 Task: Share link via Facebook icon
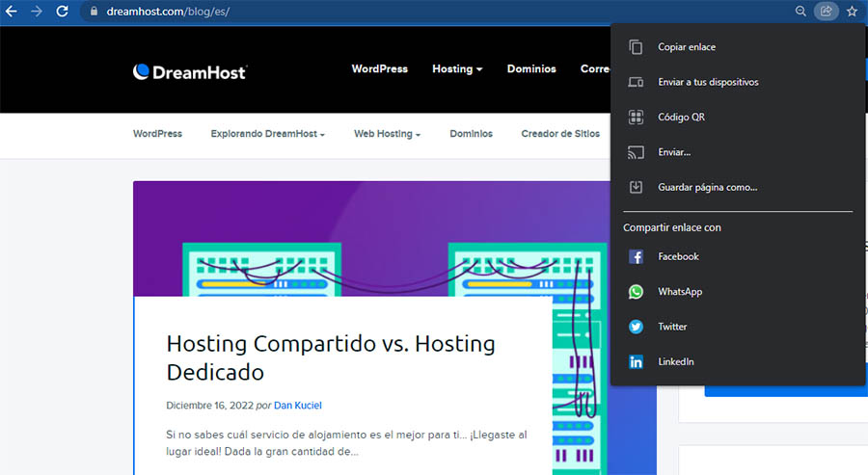coord(636,257)
